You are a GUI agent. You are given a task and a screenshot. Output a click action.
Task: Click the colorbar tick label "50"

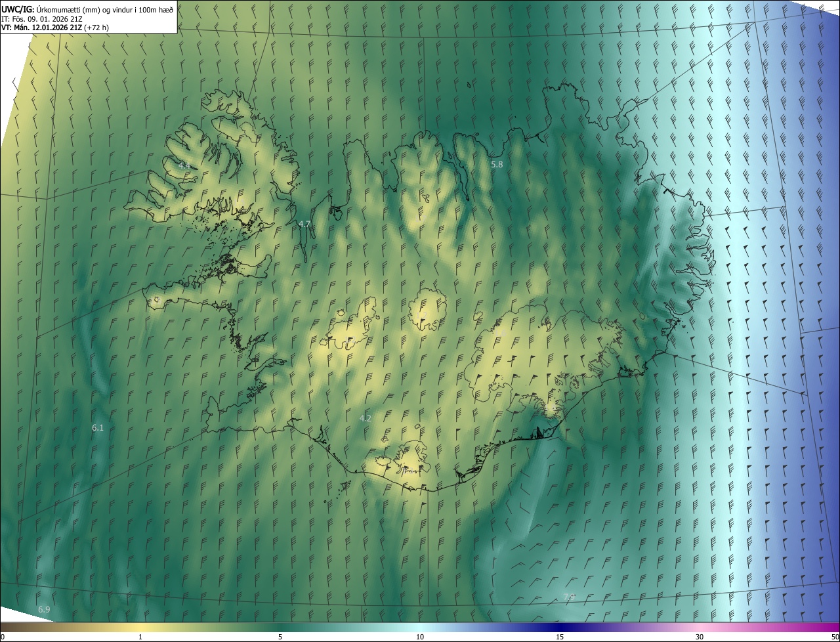coord(835,637)
